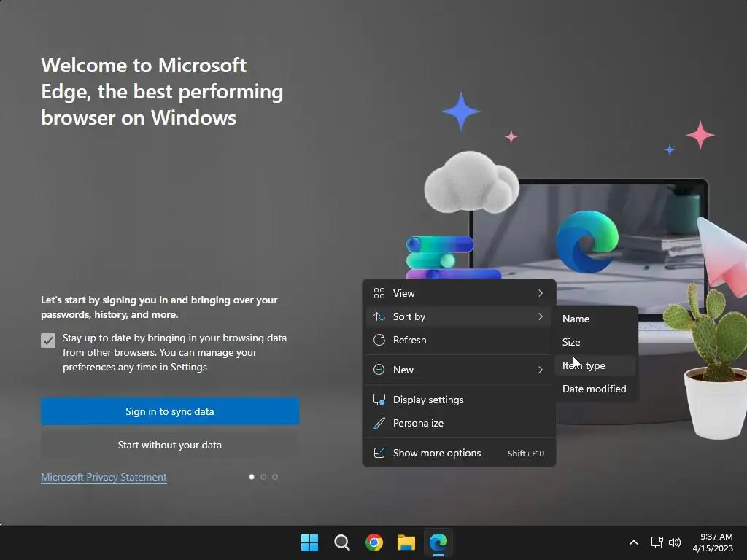Launch Google Chrome from the taskbar
The height and width of the screenshot is (560, 747).
click(374, 542)
